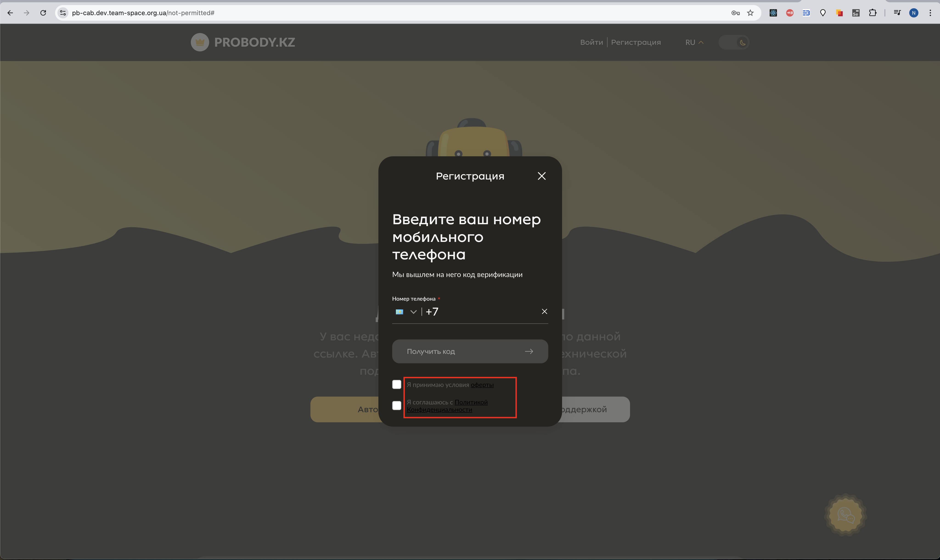Click the browser reload page icon
This screenshot has height=560, width=940.
43,13
